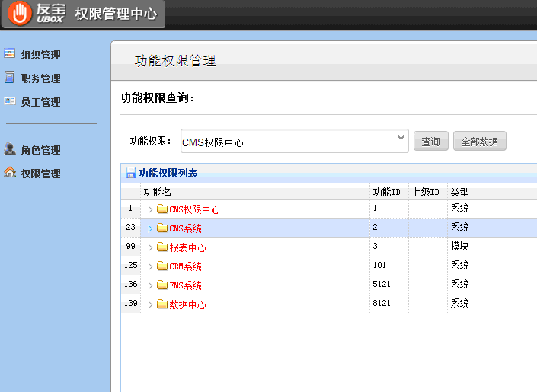The image size is (537, 392).
Task: Open 员工管理 in the sidebar
Action: pyautogui.click(x=41, y=102)
